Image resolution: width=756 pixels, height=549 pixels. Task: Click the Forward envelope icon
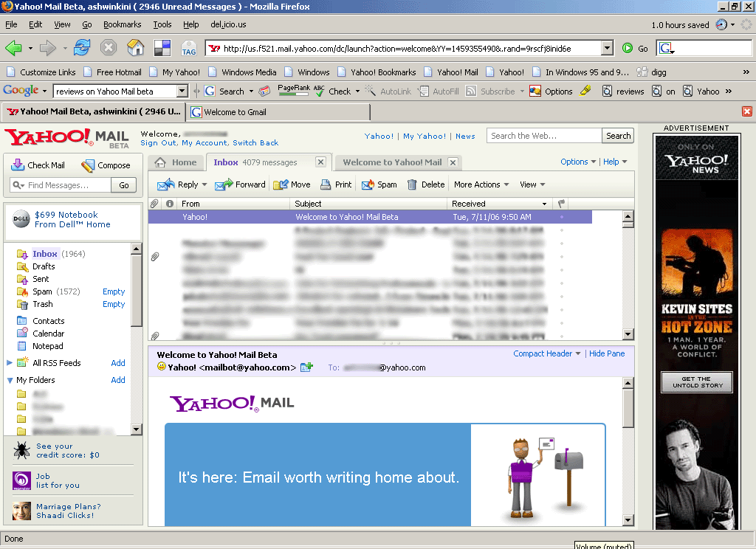(224, 184)
